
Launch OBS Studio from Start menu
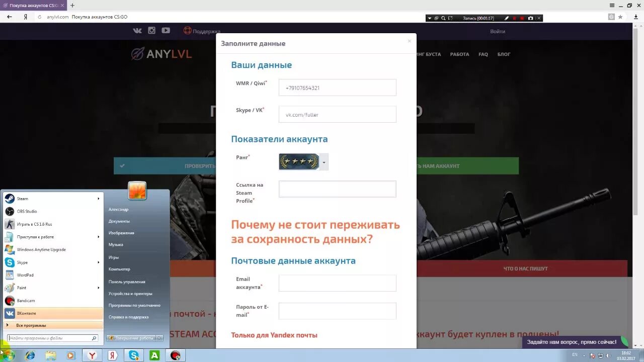click(53, 211)
